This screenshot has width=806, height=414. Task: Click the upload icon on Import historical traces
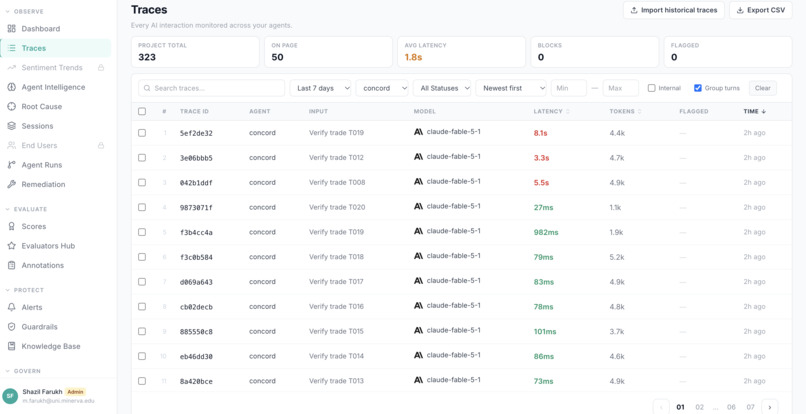click(634, 10)
